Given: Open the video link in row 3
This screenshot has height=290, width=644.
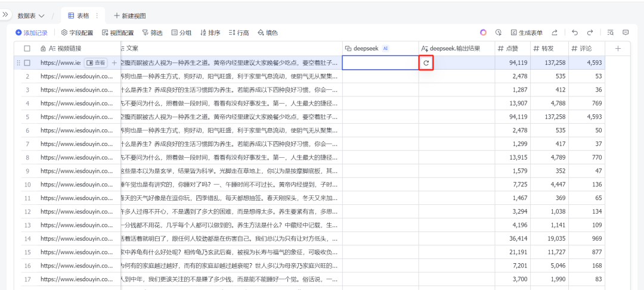Looking at the screenshot, I should click(x=76, y=90).
